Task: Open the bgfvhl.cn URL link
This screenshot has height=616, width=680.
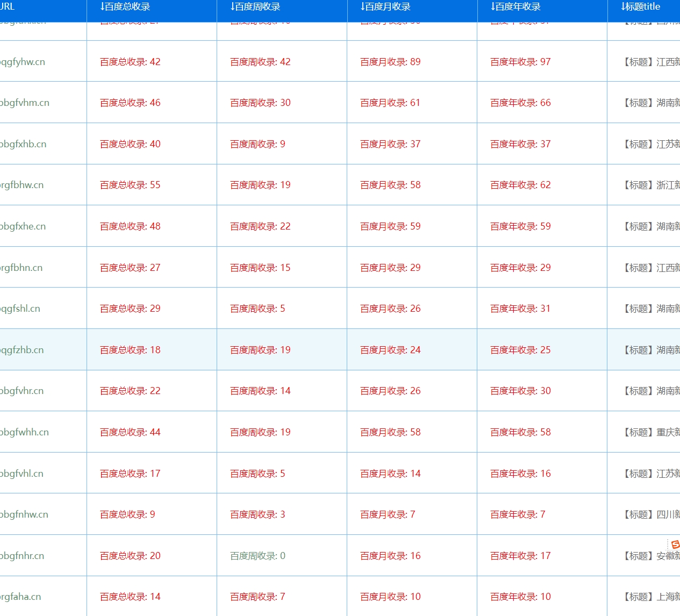Action: point(22,474)
